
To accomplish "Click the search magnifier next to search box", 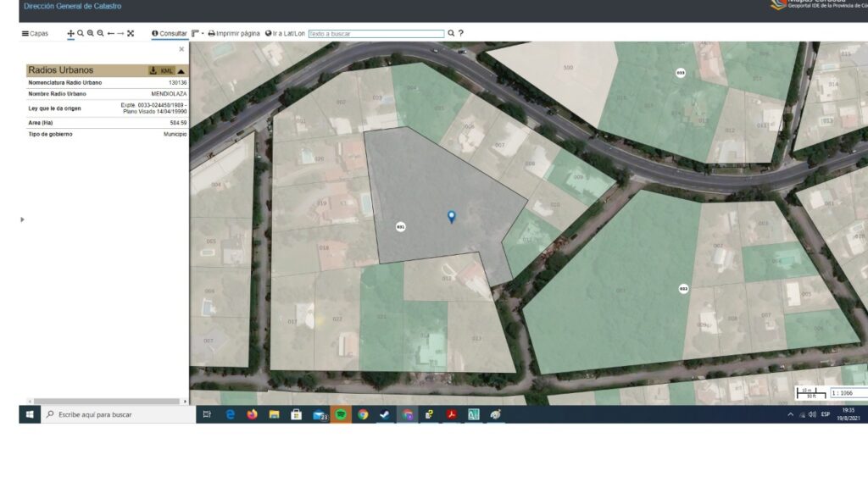I will 451,34.
